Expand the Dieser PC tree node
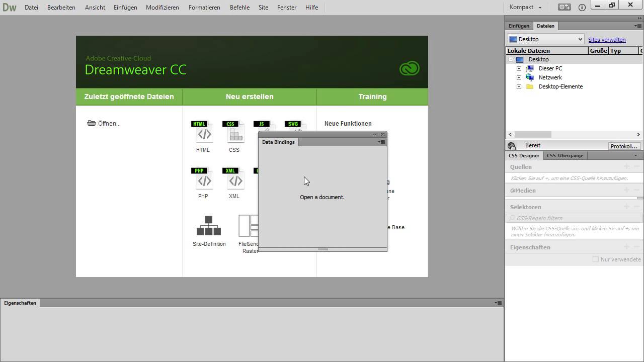 519,68
